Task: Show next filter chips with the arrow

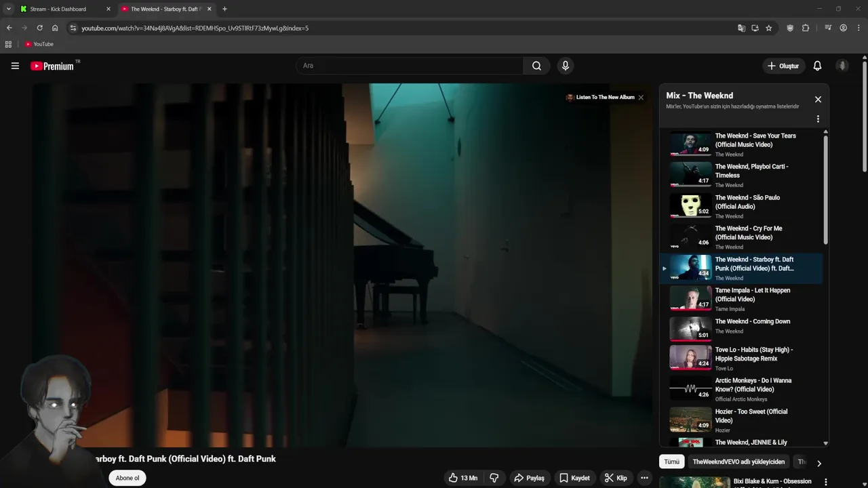Action: coord(818,464)
